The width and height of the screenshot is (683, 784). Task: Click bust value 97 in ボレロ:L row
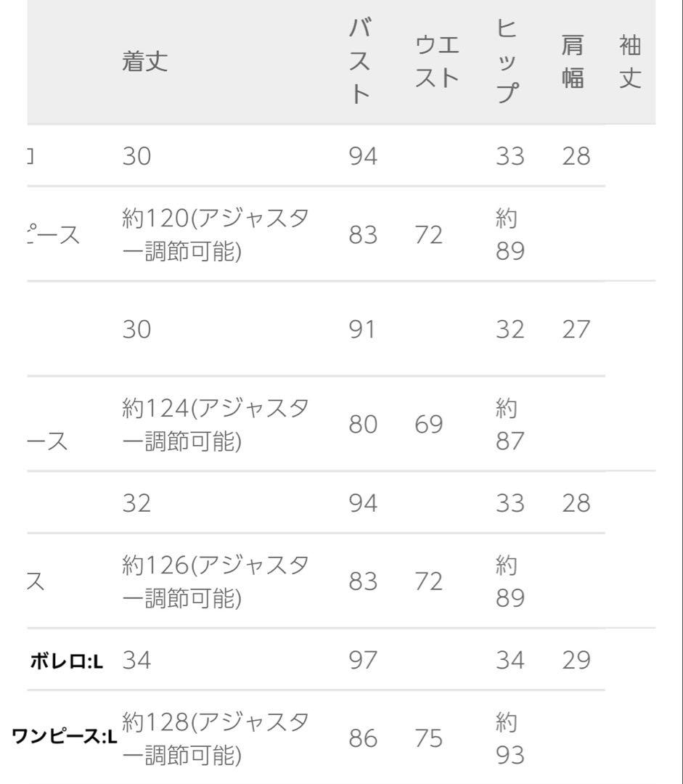click(363, 661)
